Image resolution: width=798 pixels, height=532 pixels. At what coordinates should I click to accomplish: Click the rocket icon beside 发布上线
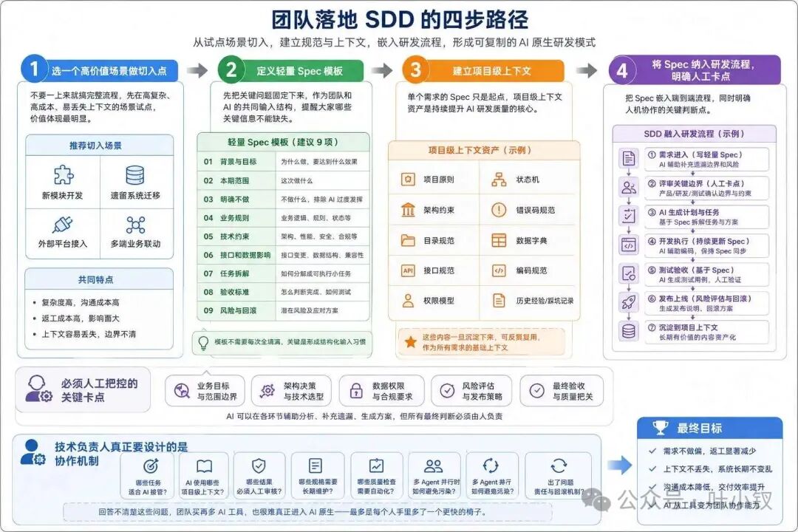pos(629,302)
